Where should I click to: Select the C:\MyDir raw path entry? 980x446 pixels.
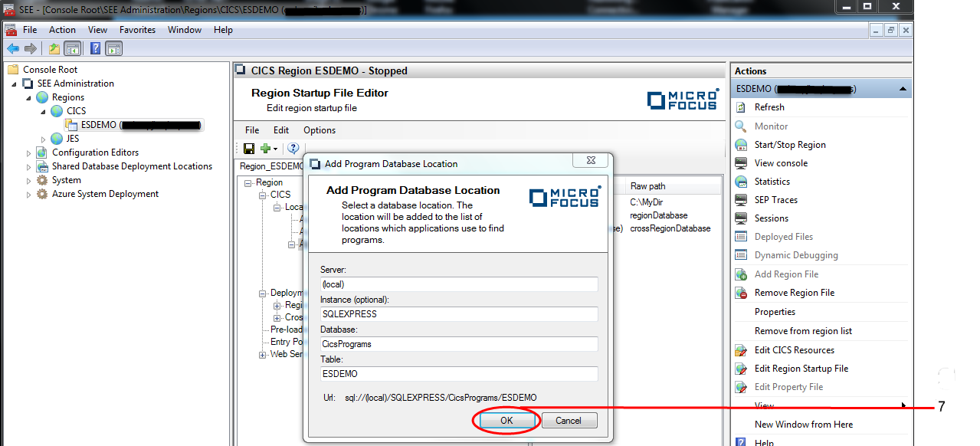(645, 202)
